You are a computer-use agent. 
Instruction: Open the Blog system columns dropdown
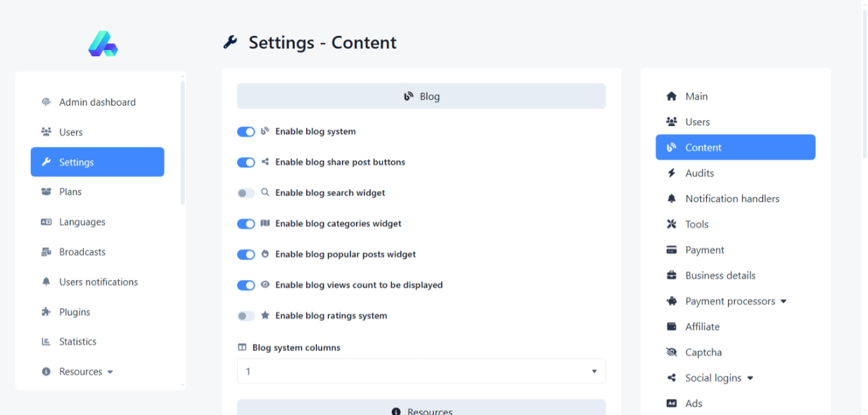click(x=421, y=371)
